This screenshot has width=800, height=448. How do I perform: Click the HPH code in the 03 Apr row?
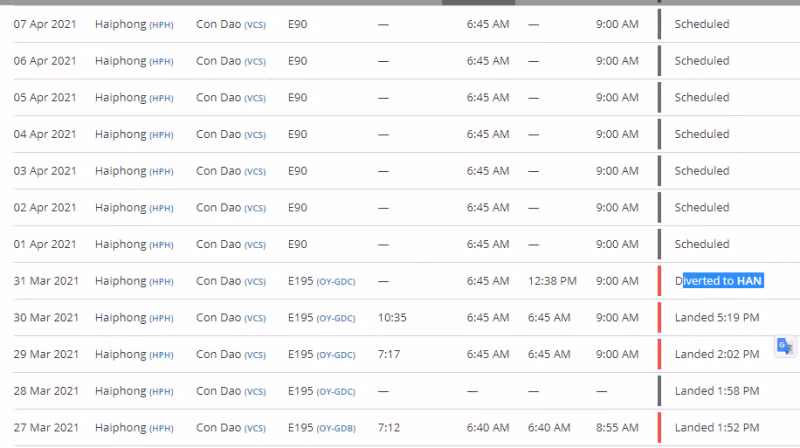point(161,171)
